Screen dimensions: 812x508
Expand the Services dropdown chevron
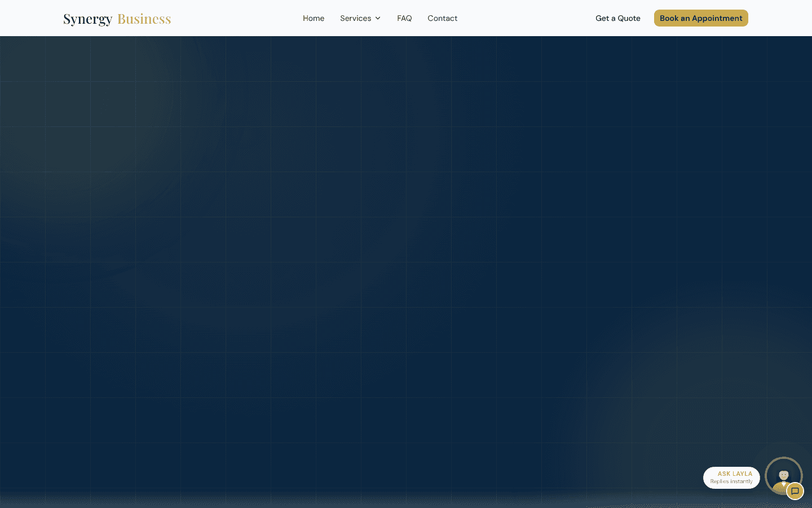coord(378,18)
